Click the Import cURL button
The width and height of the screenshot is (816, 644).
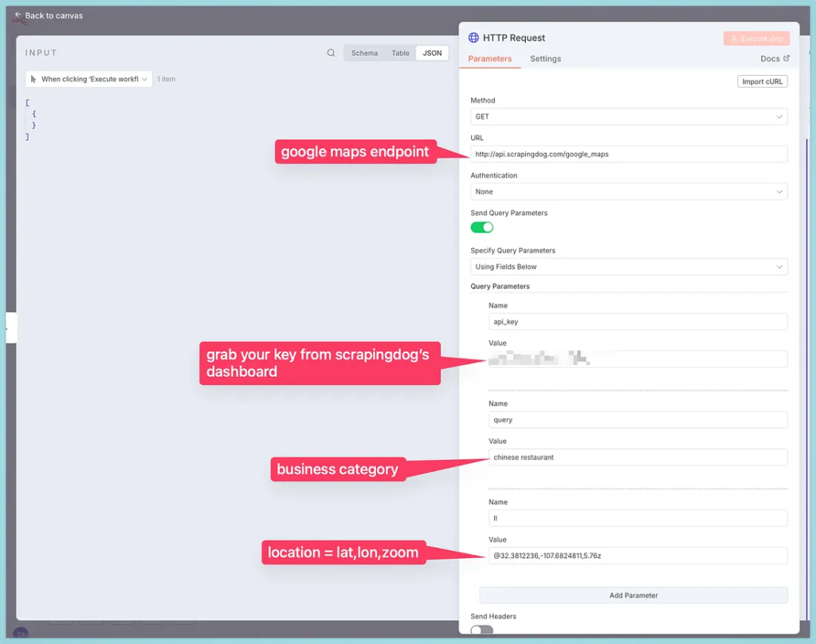pos(762,81)
